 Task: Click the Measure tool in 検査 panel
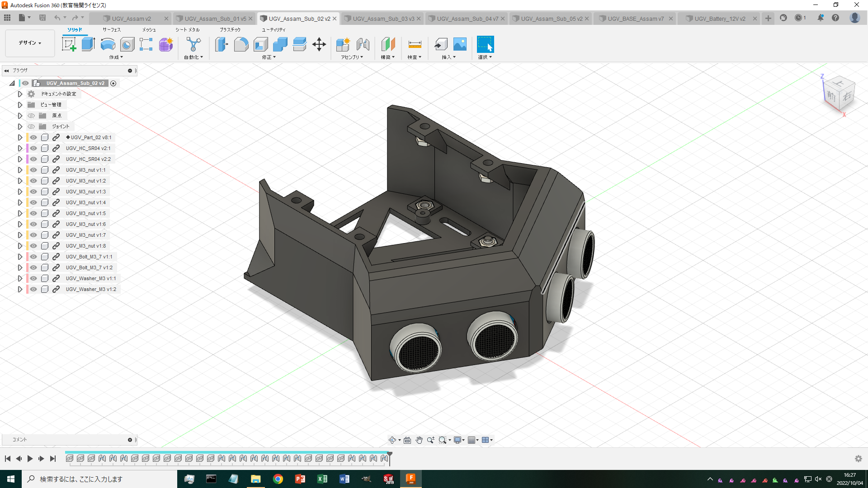point(415,45)
